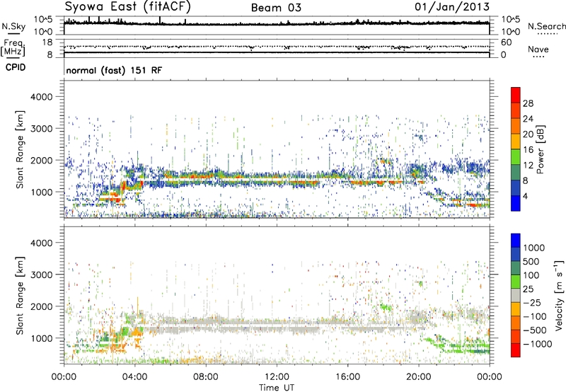Click the 'CPID' row label

[16, 67]
